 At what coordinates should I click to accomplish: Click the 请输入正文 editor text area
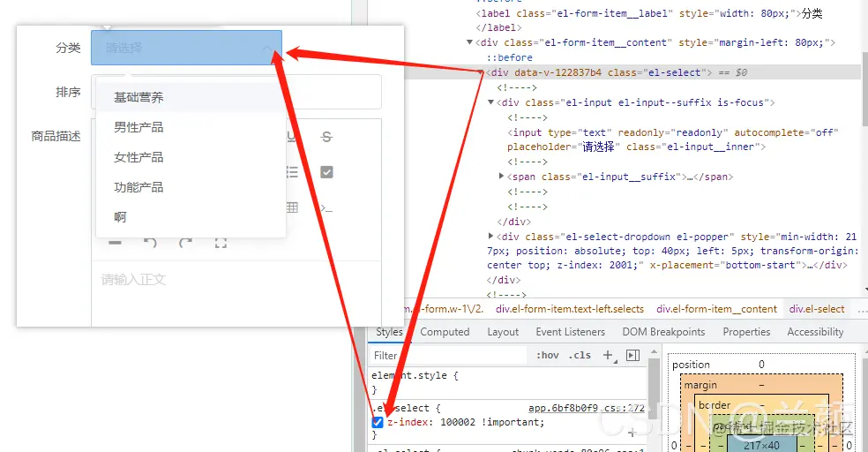(236, 294)
